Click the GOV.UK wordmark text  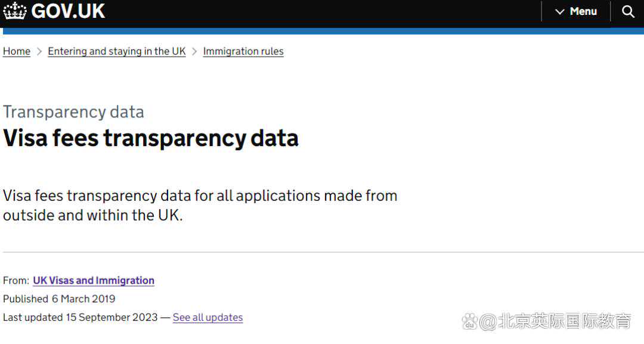pyautogui.click(x=69, y=11)
